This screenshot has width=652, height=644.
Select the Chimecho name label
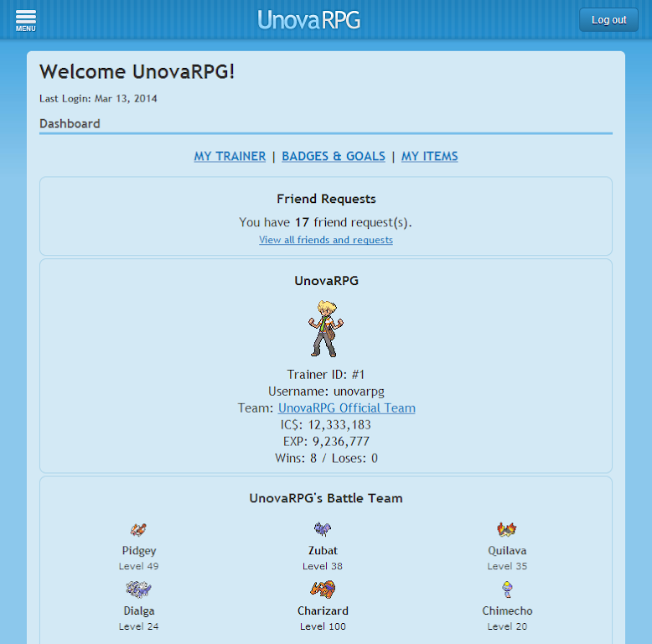(x=507, y=610)
